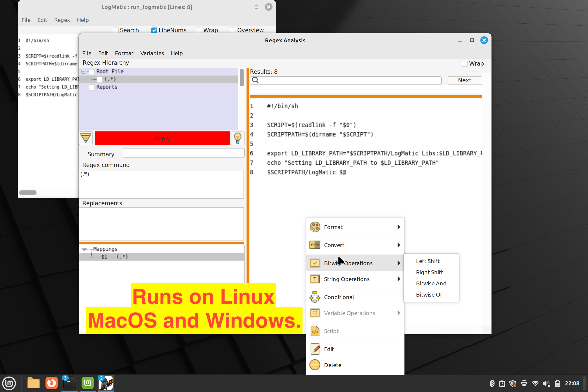
Task: Click the 22:08 clock in taskbar
Action: [572, 383]
